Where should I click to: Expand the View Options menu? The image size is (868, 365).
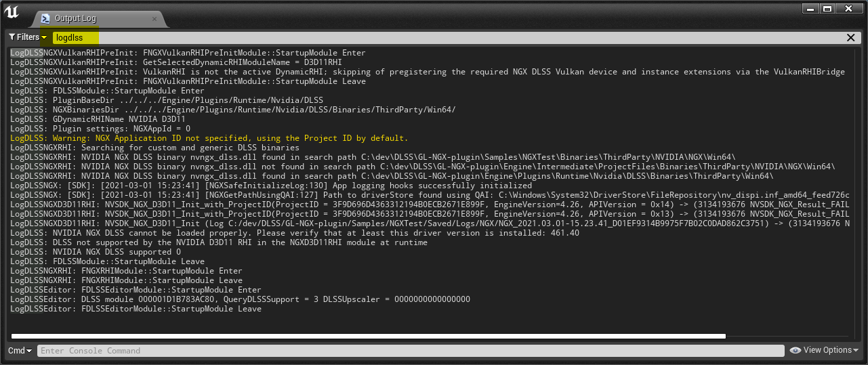(x=824, y=350)
